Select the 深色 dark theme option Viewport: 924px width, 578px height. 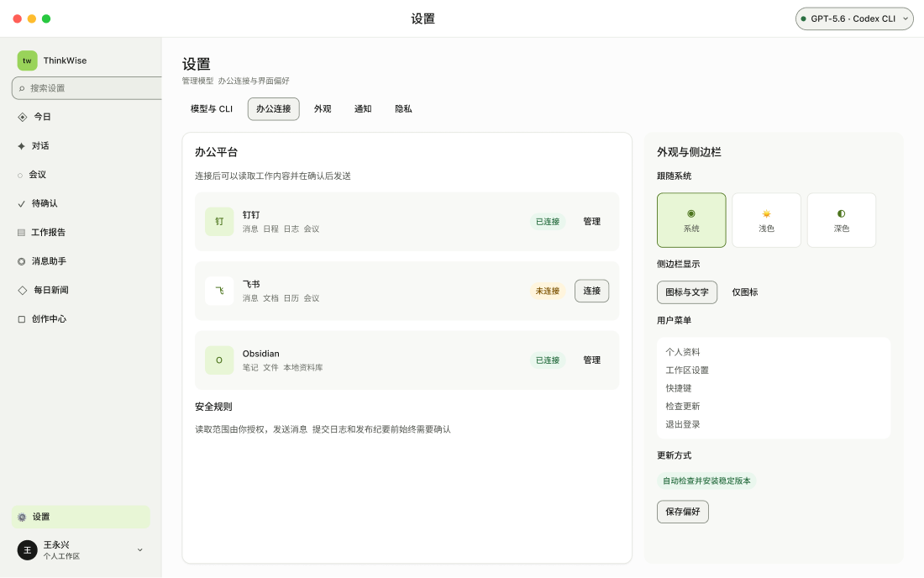click(x=841, y=220)
